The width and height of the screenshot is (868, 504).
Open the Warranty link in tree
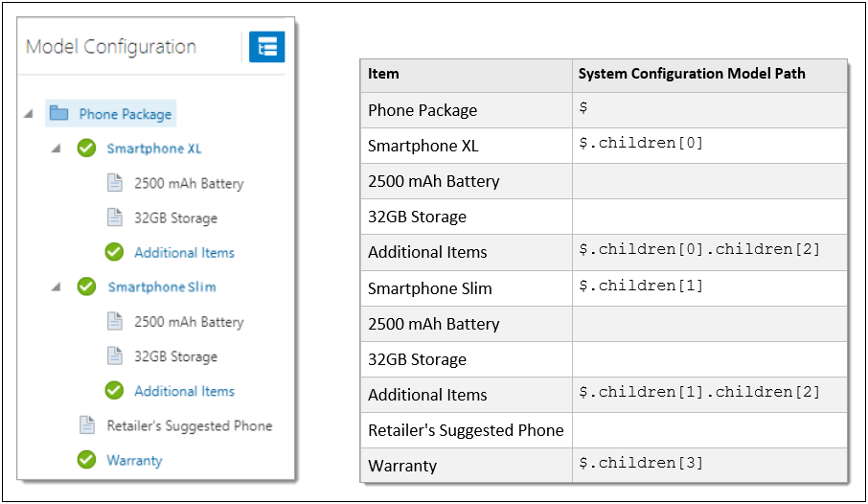click(x=134, y=460)
